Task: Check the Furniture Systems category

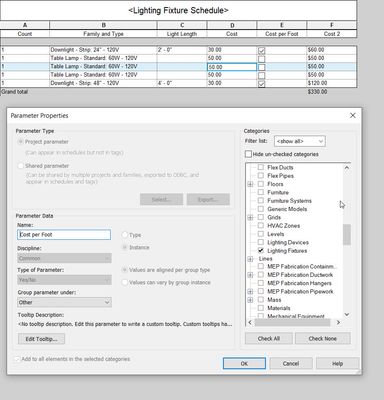Action: (x=261, y=200)
